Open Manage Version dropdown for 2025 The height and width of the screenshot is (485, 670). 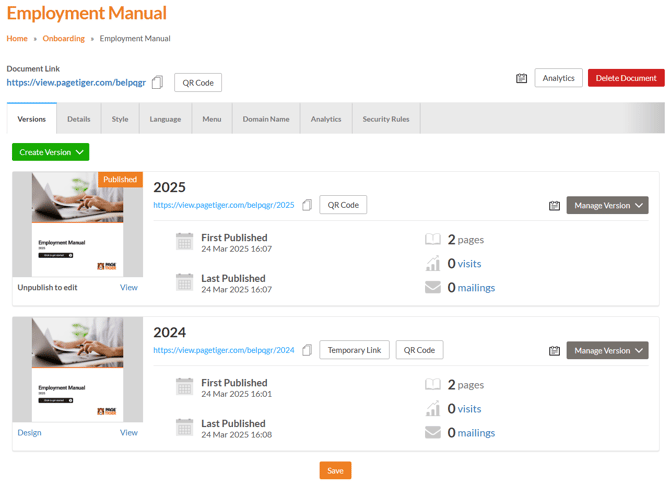607,205
